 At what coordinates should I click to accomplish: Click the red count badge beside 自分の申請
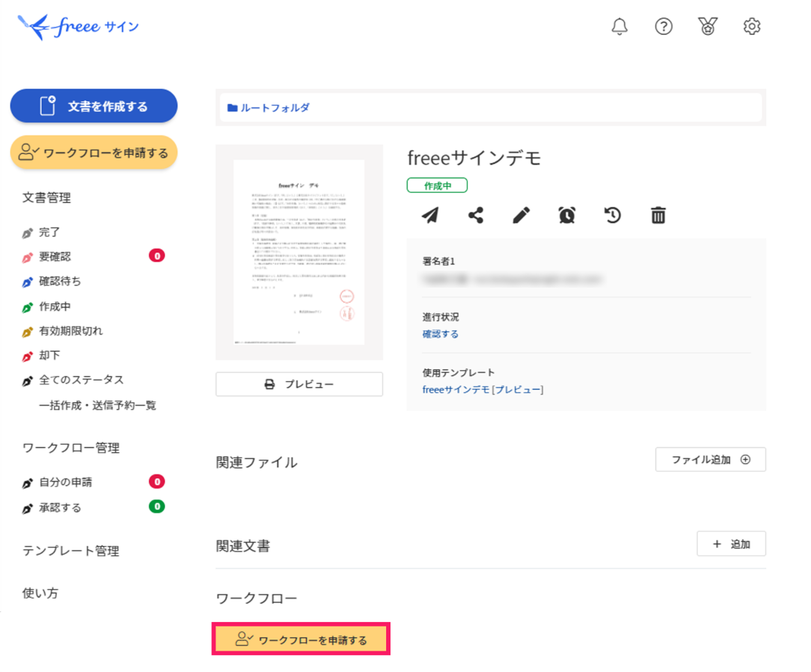(x=157, y=482)
